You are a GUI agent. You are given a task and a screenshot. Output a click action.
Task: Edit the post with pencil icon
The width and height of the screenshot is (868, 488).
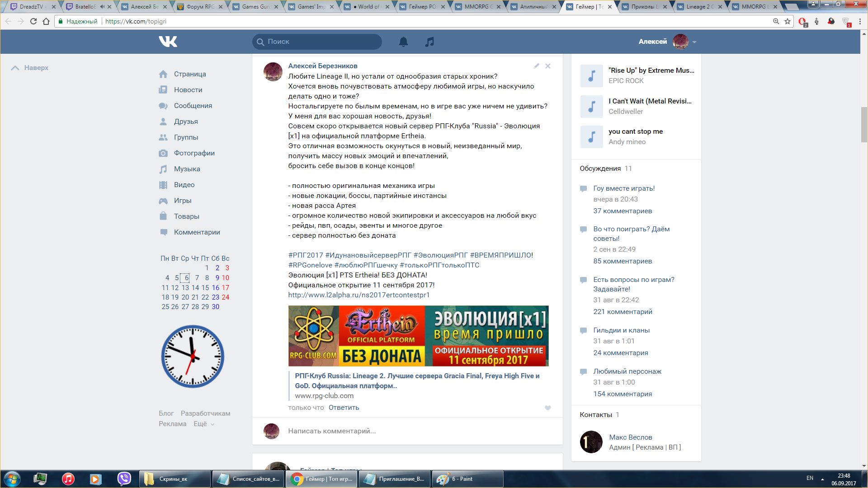[x=537, y=66]
